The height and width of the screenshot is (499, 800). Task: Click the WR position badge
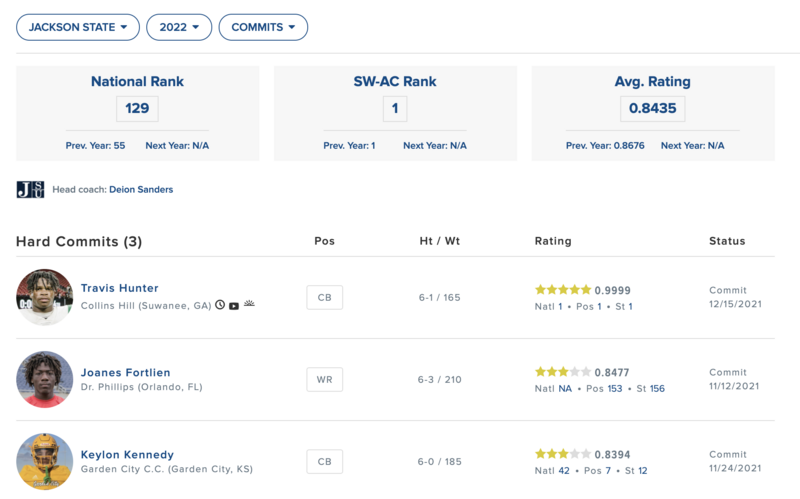tap(324, 379)
